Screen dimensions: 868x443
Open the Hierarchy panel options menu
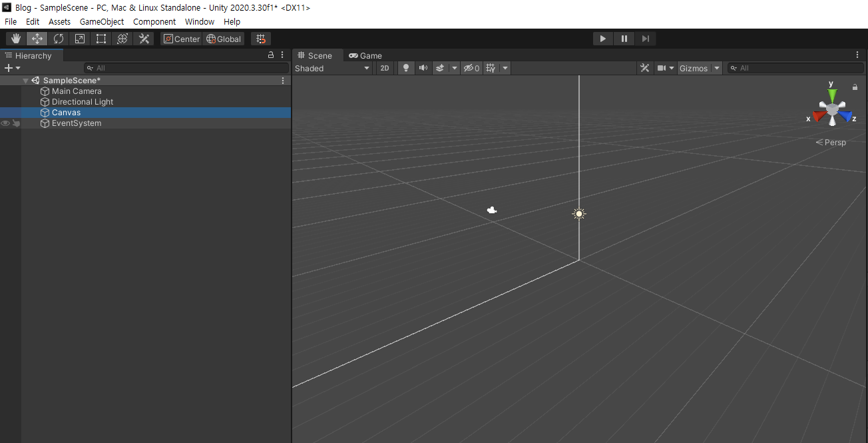pos(282,55)
